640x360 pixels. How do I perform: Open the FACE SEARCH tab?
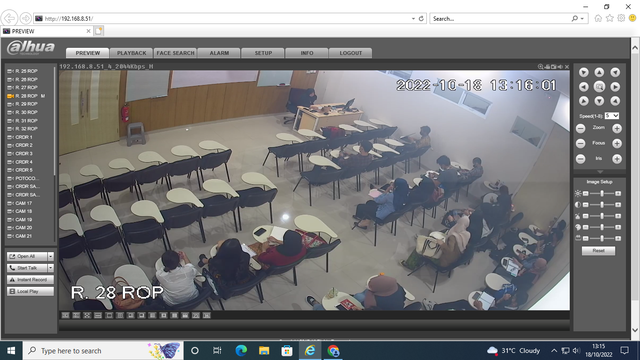pyautogui.click(x=176, y=53)
